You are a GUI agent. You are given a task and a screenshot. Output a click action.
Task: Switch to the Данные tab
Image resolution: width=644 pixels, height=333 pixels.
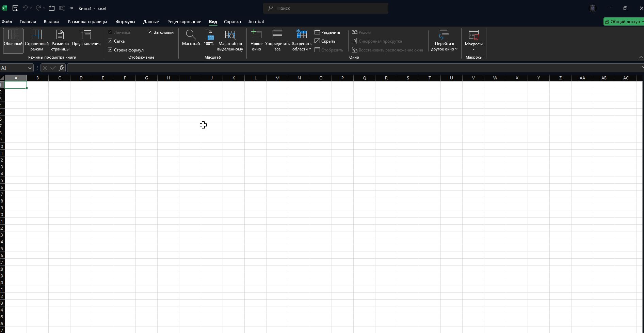click(x=151, y=21)
